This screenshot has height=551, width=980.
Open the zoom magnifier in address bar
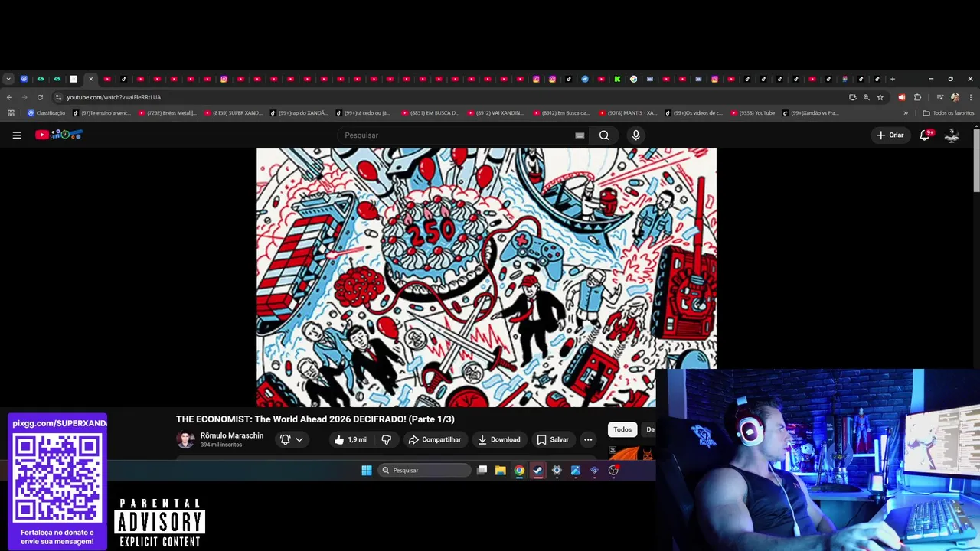point(867,97)
